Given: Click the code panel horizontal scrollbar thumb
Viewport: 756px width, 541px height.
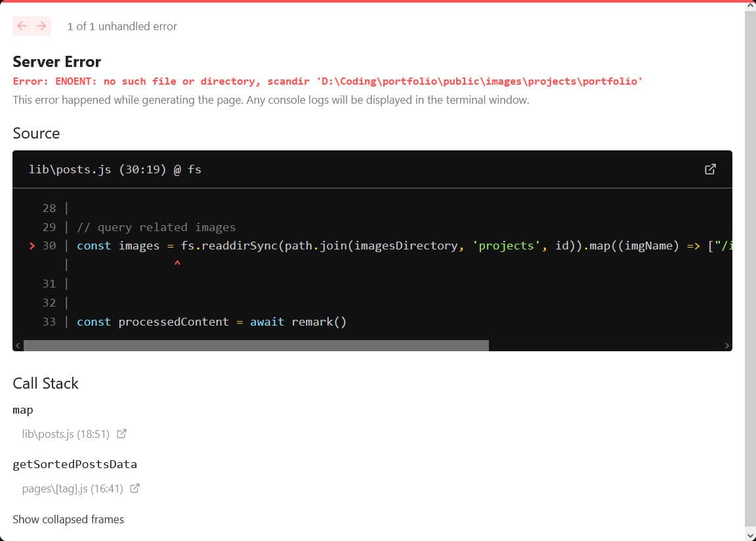Looking at the screenshot, I should coord(256,345).
